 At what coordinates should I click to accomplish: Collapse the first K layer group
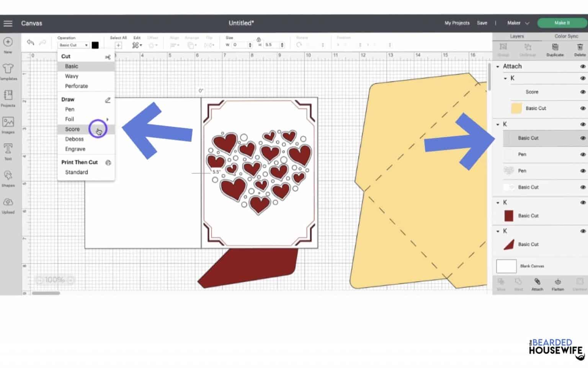[505, 78]
